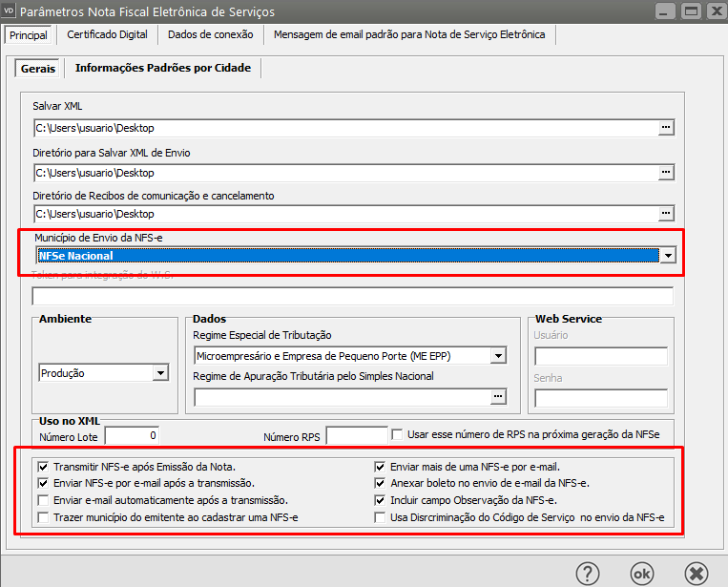
Task: Click Regime de Apuração Tributária input field
Action: click(x=343, y=397)
